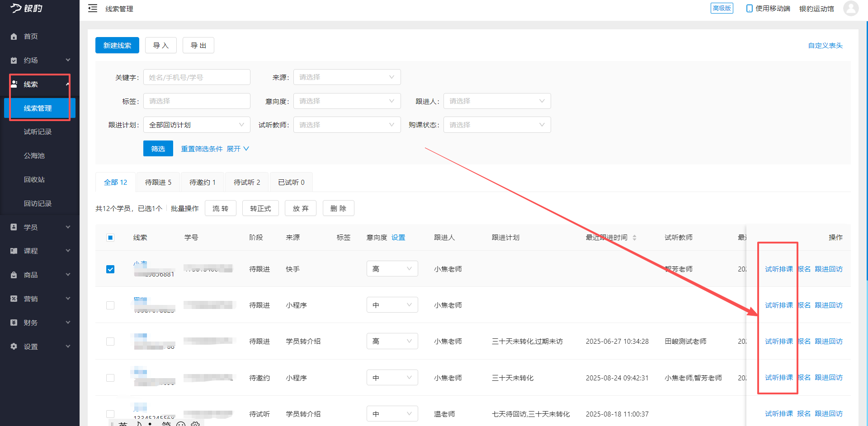868x426 pixels.
Task: Open the first row's 意向度 dropdown
Action: (x=392, y=268)
